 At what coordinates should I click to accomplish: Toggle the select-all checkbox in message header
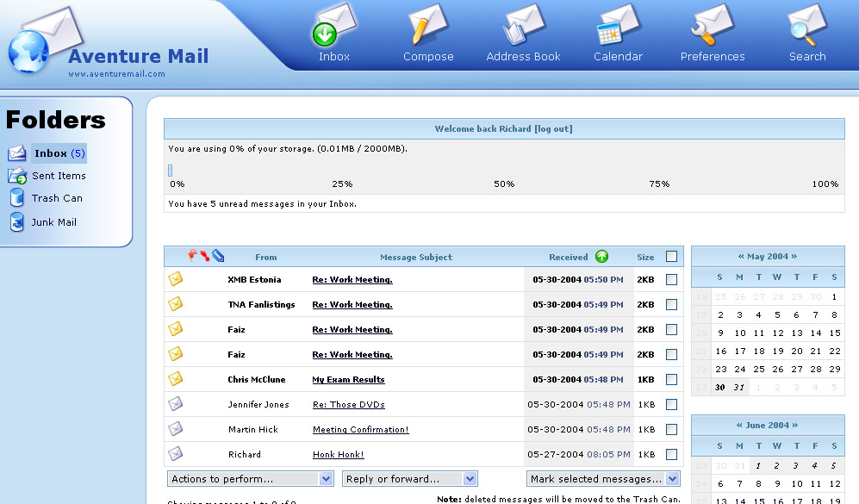(x=671, y=257)
